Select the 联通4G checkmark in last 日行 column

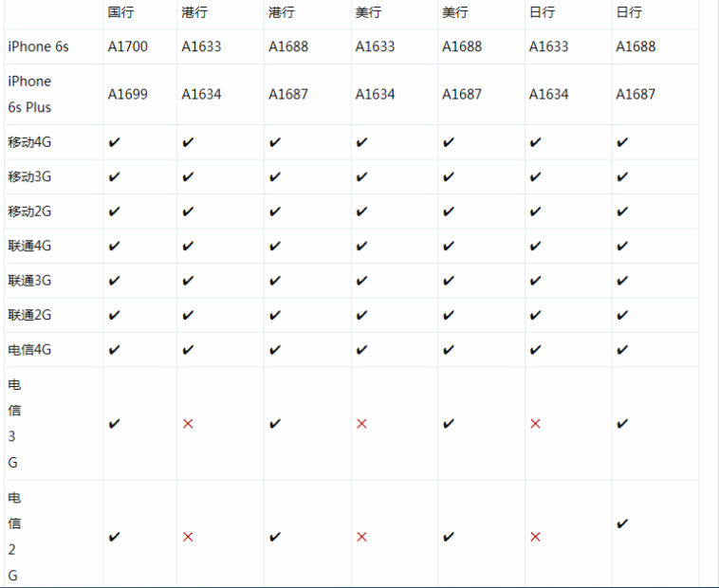622,247
